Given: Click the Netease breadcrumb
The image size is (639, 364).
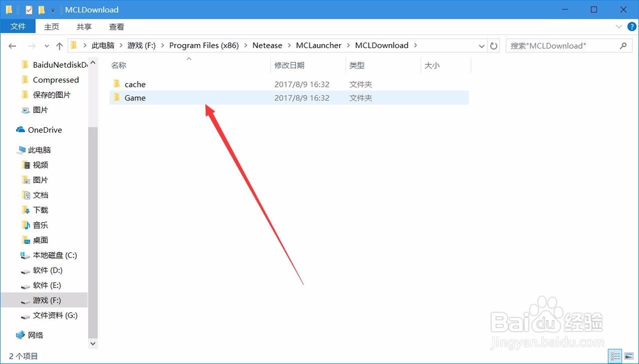Looking at the screenshot, I should tap(267, 45).
